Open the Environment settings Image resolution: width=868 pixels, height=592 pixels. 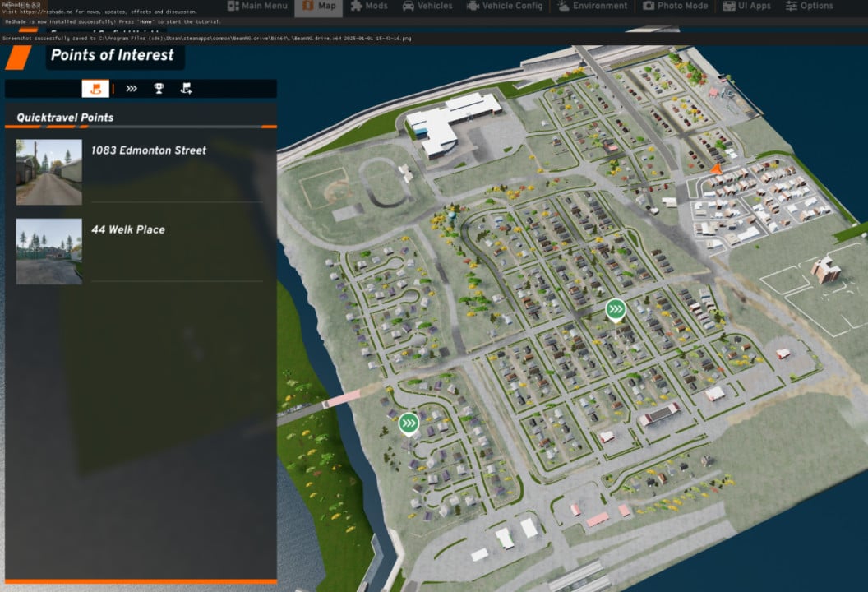(593, 6)
